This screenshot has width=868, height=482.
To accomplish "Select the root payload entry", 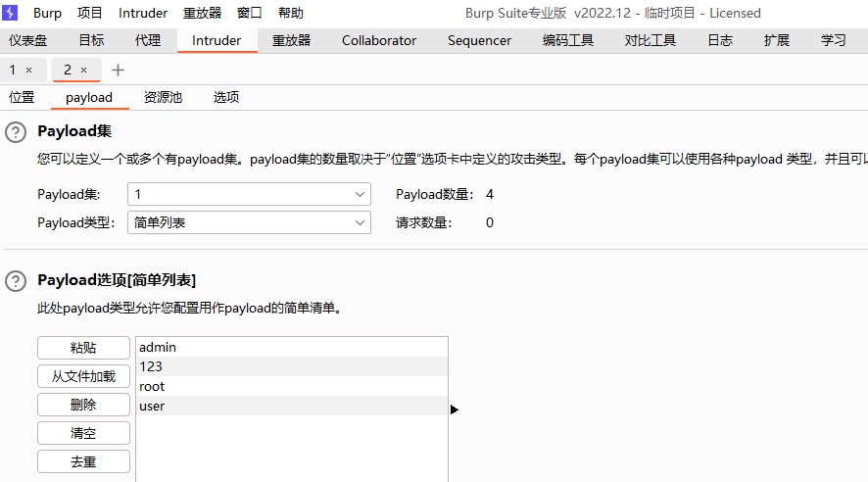I will [292, 386].
